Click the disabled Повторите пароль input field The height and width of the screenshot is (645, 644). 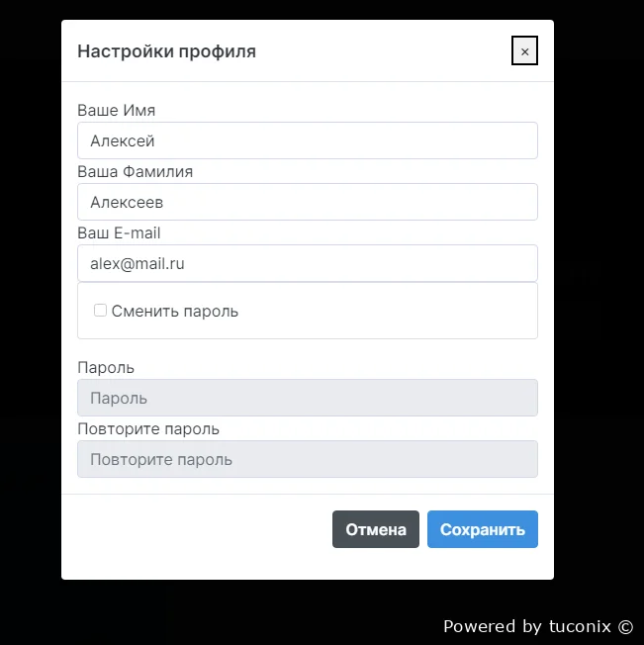pyautogui.click(x=308, y=459)
